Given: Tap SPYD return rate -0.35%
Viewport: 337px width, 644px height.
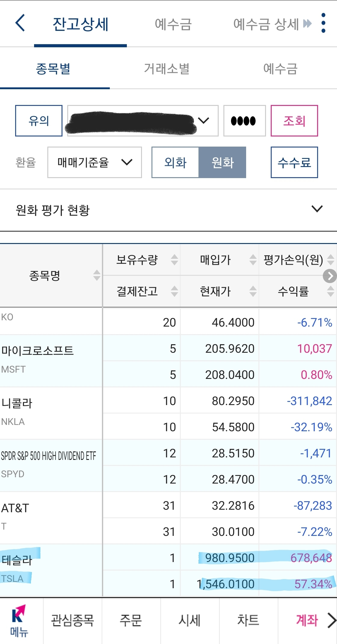Looking at the screenshot, I should pos(315,479).
